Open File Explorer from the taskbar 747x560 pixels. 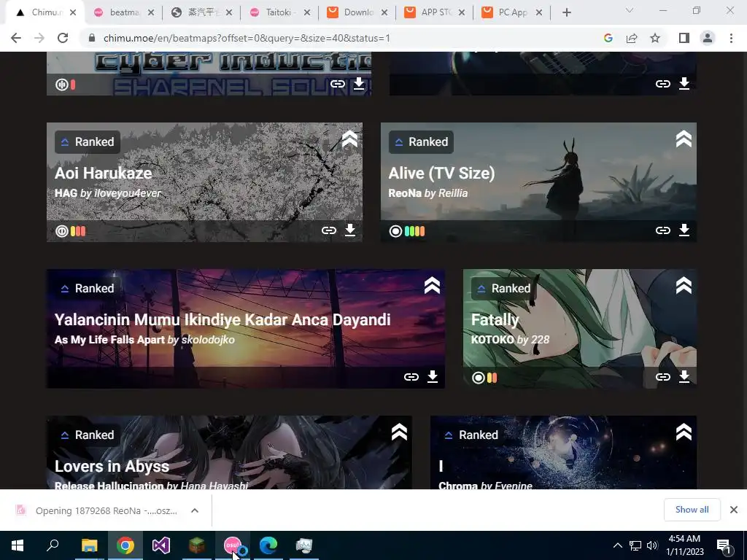coord(89,545)
